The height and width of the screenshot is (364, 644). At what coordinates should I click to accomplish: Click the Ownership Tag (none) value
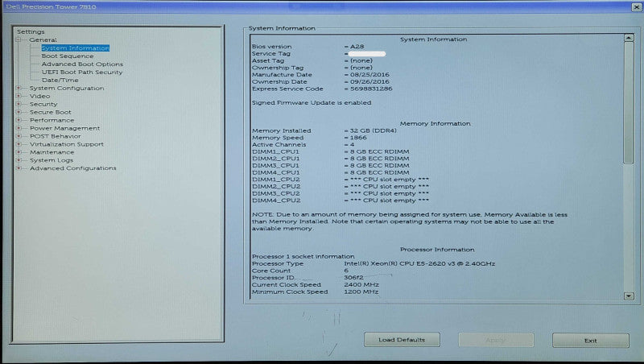(x=361, y=68)
